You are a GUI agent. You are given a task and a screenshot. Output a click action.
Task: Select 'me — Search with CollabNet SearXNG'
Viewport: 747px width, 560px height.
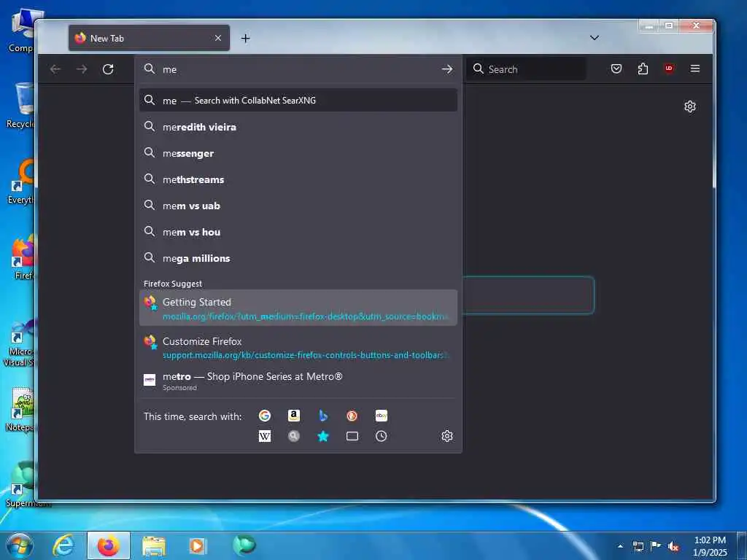coord(298,101)
